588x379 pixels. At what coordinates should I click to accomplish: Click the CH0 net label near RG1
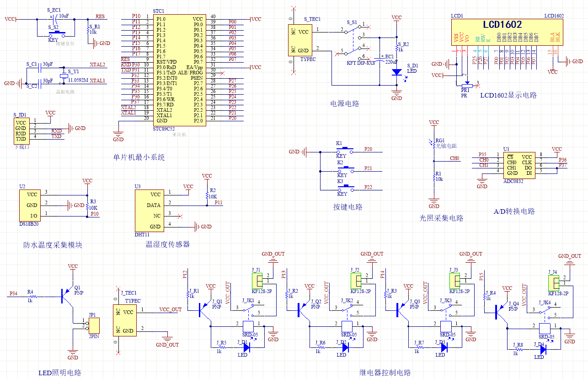click(x=454, y=158)
